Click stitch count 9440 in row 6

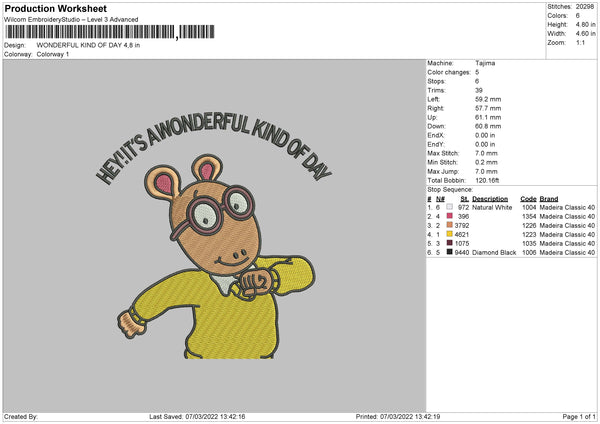[462, 253]
